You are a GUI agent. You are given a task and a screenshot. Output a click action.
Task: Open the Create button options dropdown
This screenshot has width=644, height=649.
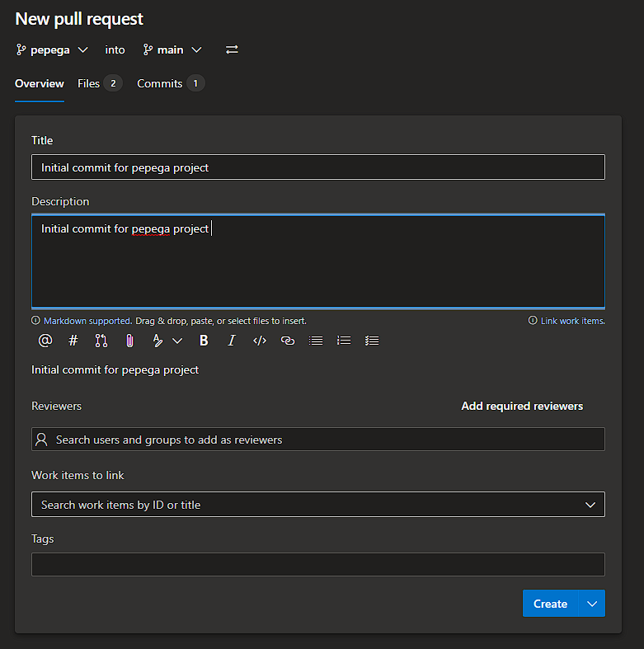pyautogui.click(x=592, y=604)
